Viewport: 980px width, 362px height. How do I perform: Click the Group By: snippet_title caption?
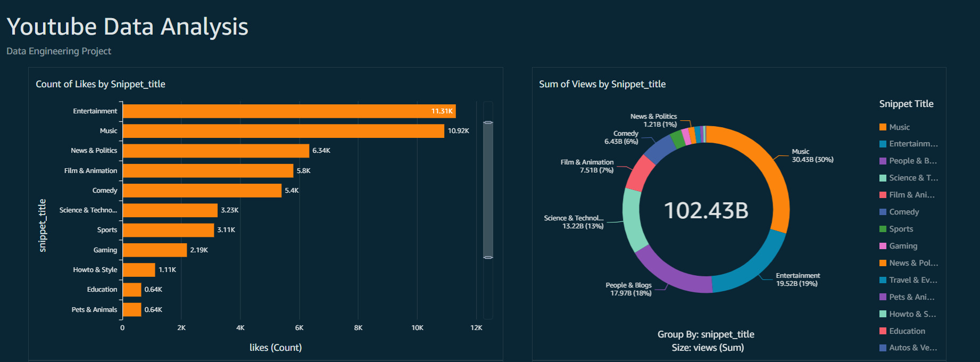pyautogui.click(x=705, y=334)
